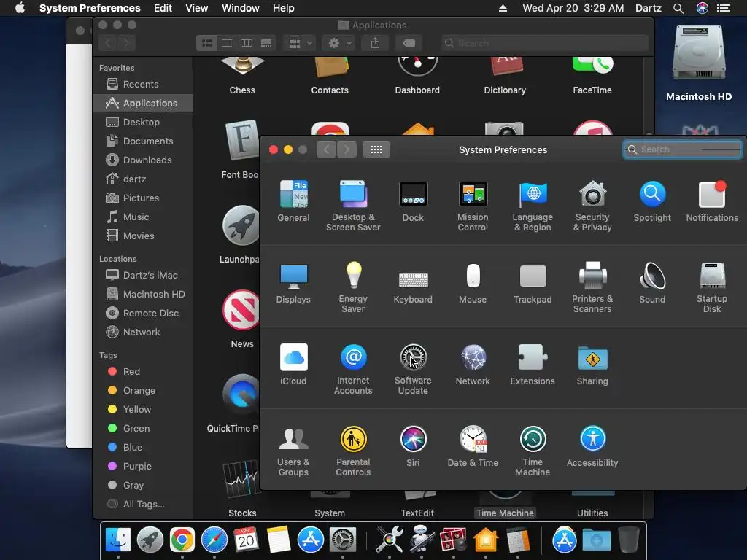The image size is (747, 560).
Task: Open Safari from the Dock
Action: tap(214, 540)
